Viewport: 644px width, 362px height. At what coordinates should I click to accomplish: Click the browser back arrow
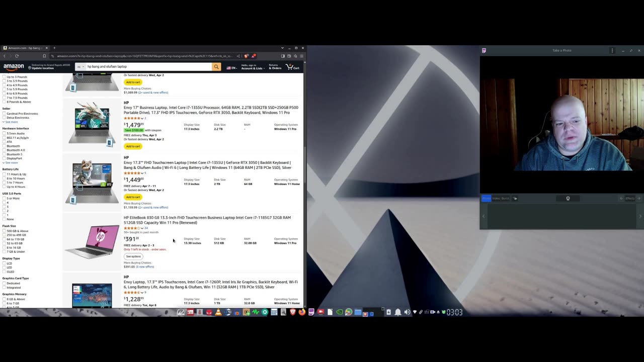tap(5, 56)
